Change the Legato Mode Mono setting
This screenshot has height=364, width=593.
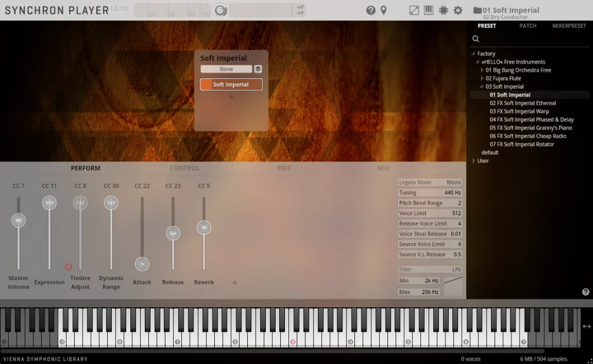tap(430, 182)
